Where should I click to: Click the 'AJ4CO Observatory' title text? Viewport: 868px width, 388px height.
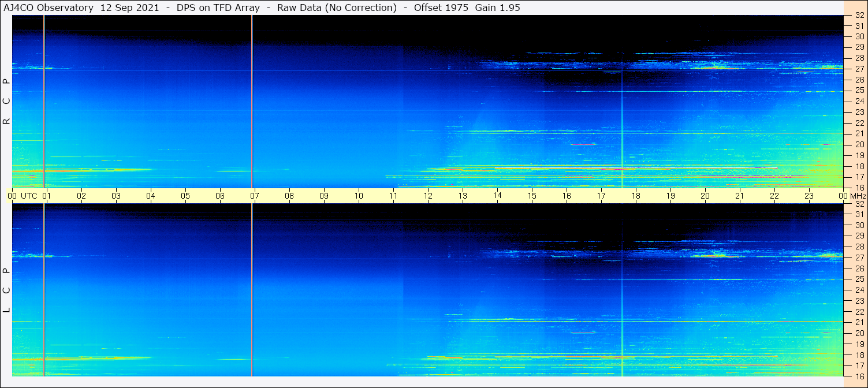click(x=49, y=8)
